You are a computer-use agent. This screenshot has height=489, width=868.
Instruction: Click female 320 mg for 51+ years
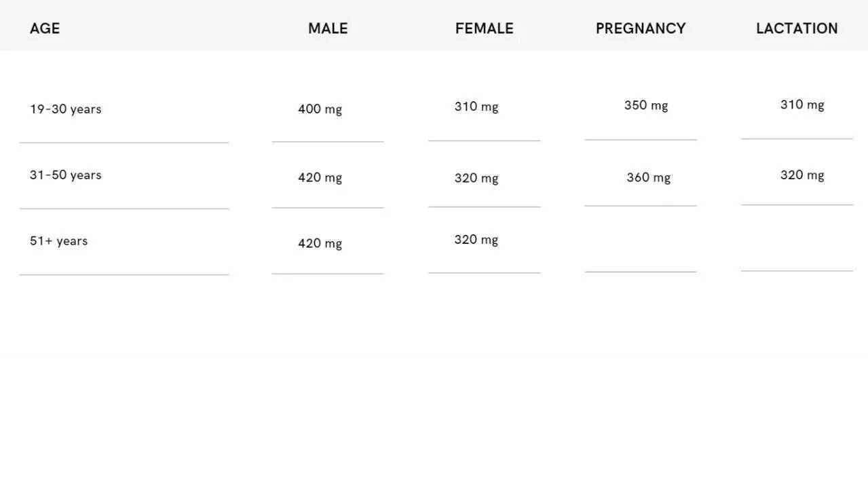(x=476, y=240)
